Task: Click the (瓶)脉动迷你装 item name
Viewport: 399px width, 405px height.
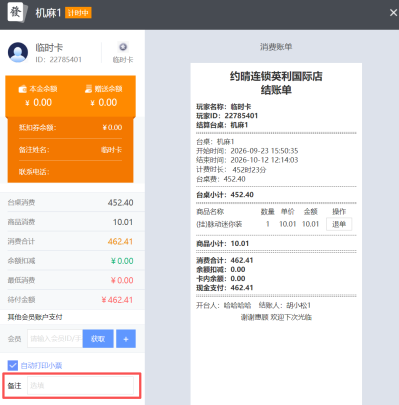Action: click(x=219, y=224)
